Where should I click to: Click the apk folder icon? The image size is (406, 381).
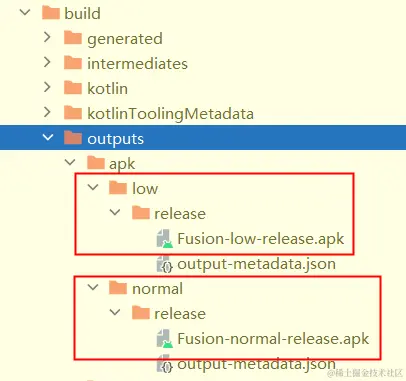pos(95,163)
